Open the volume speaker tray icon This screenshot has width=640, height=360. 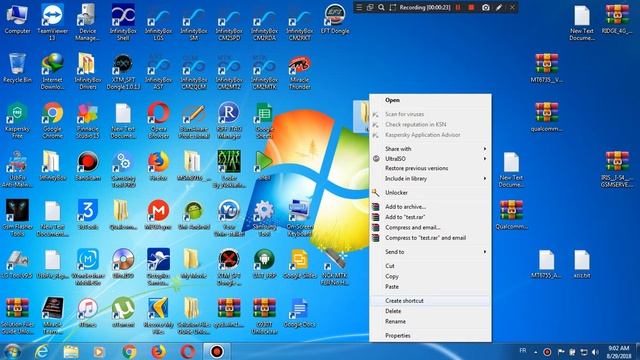click(x=595, y=352)
